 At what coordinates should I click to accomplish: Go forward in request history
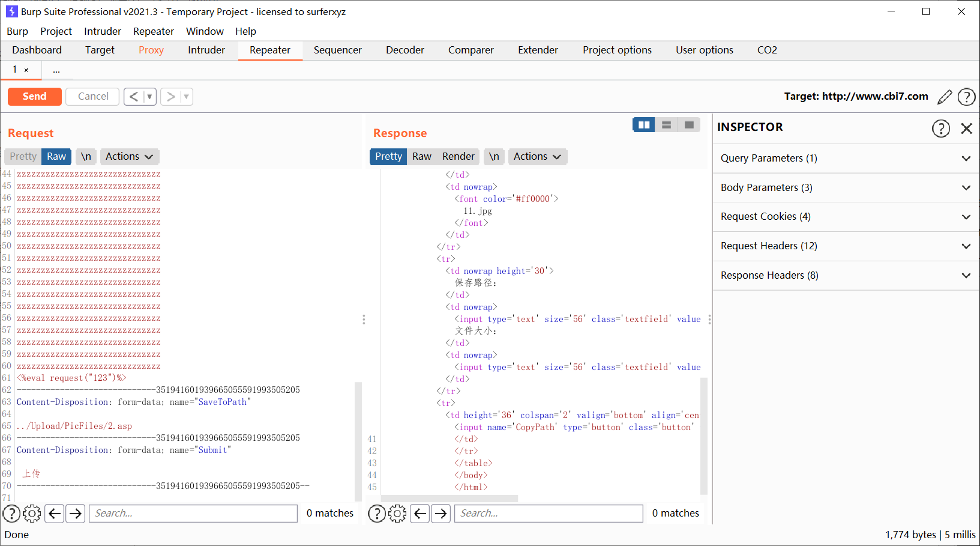[x=170, y=97]
